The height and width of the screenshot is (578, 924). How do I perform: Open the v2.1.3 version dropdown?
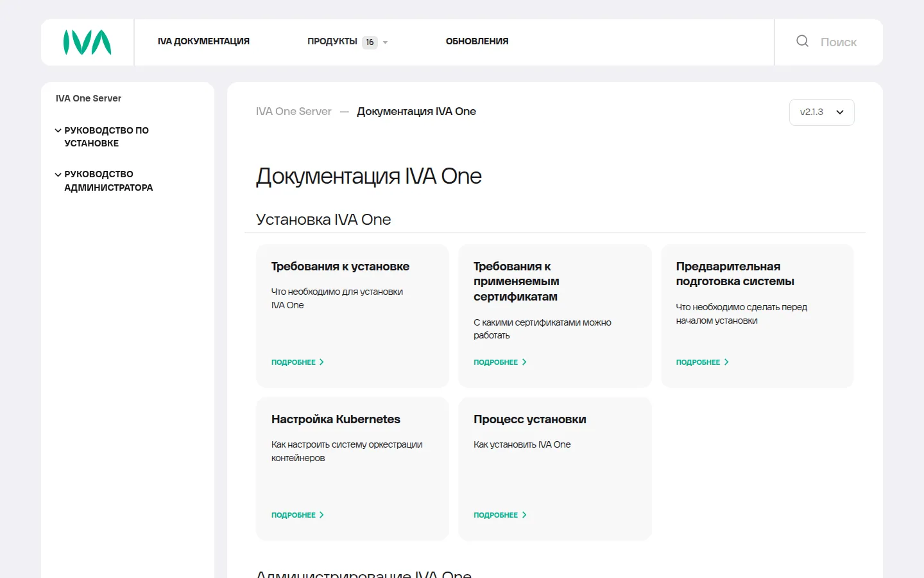click(x=821, y=112)
